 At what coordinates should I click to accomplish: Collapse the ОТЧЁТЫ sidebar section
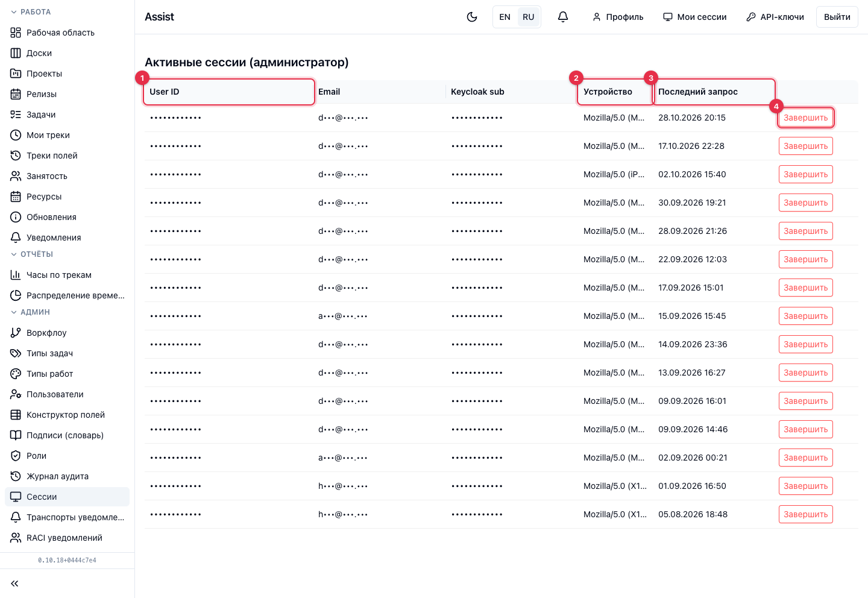(x=32, y=254)
